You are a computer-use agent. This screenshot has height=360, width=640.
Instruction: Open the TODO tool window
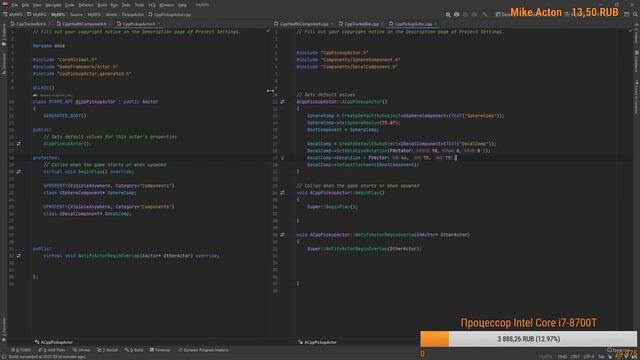tap(21, 350)
